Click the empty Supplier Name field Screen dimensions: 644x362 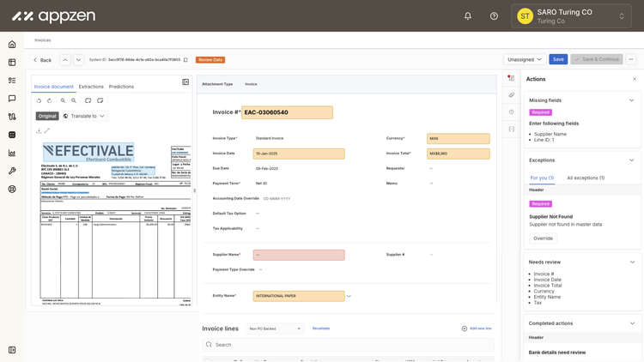[x=299, y=255]
